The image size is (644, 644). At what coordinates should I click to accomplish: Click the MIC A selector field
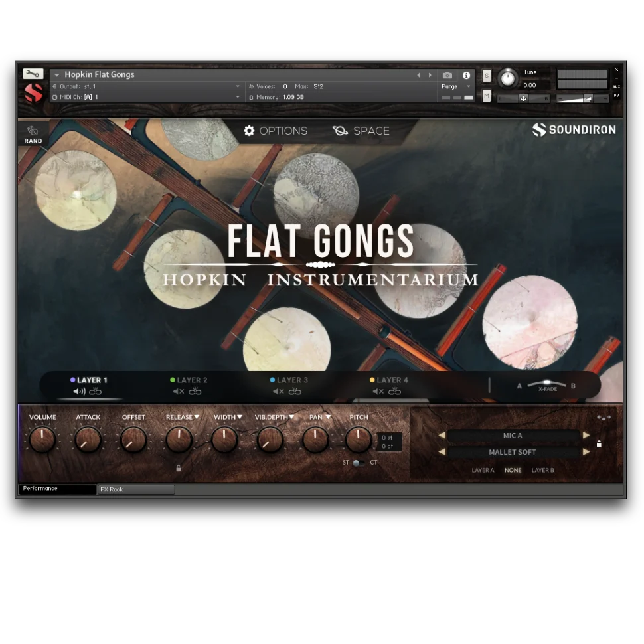coord(513,436)
